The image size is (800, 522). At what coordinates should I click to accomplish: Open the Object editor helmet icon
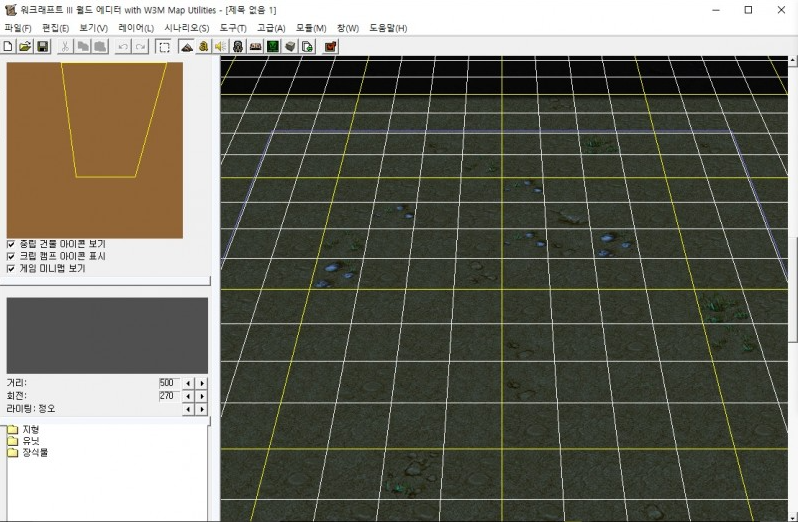click(238, 47)
